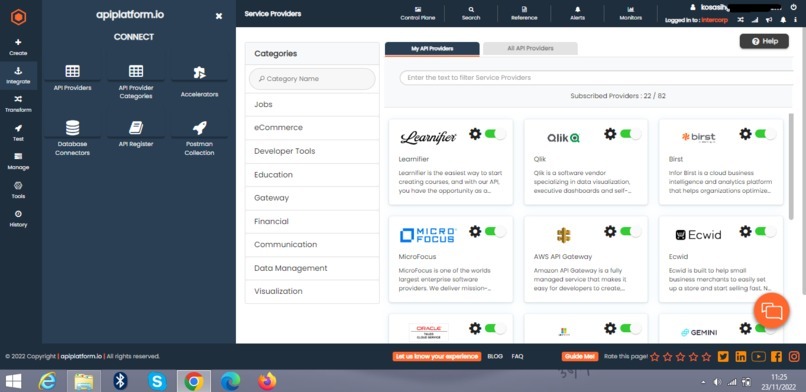Select Integrate in the left sidebar
Viewport: 806px width, 392px height.
(x=18, y=76)
